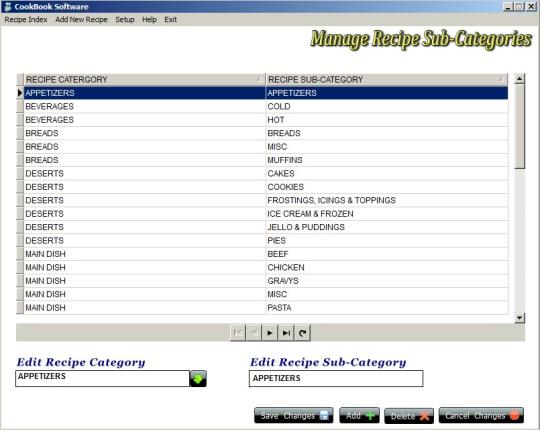Click the CookBook Software title bar icon

pyautogui.click(x=8, y=7)
